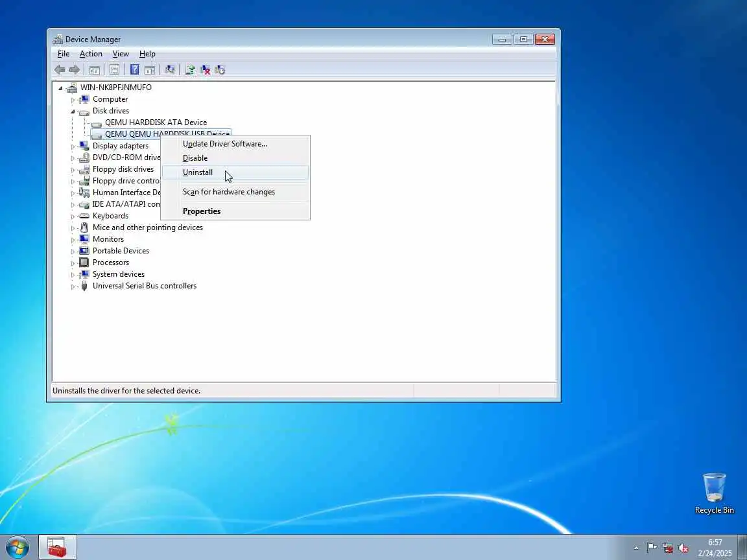Viewport: 747px width, 560px height.
Task: Open the Action menu
Action: pyautogui.click(x=91, y=54)
